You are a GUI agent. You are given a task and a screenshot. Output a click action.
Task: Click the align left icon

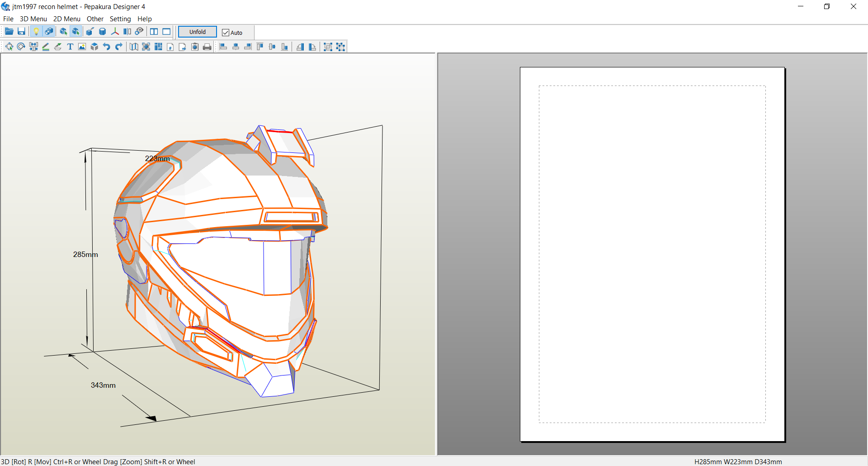coord(223,47)
